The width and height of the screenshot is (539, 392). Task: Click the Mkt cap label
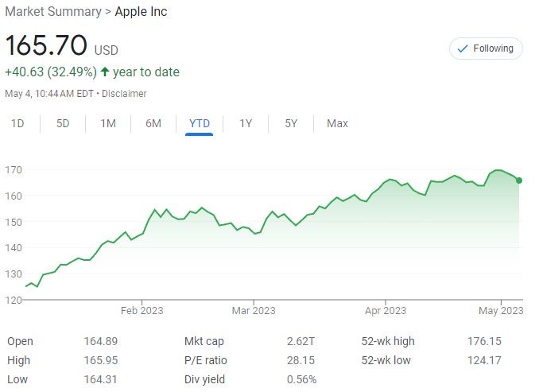coord(204,341)
